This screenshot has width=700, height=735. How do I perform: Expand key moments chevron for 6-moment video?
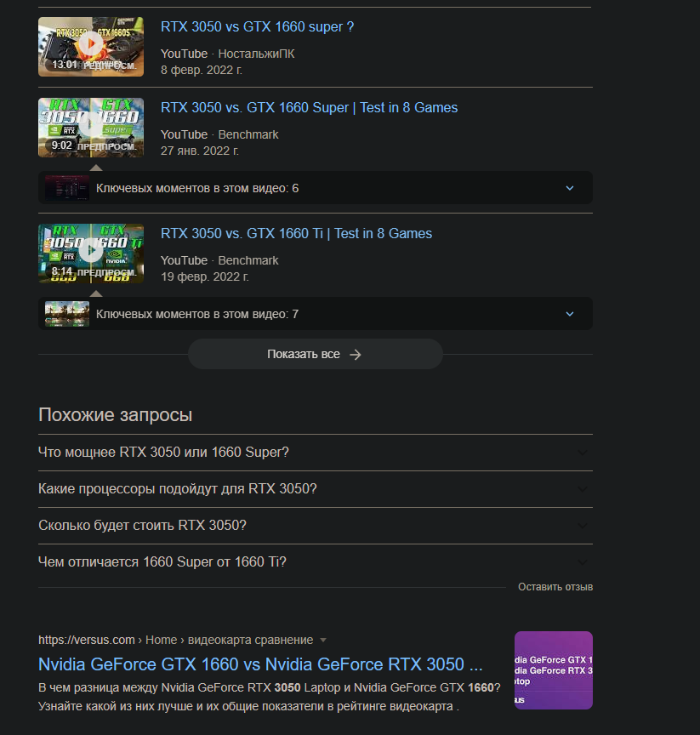570,188
